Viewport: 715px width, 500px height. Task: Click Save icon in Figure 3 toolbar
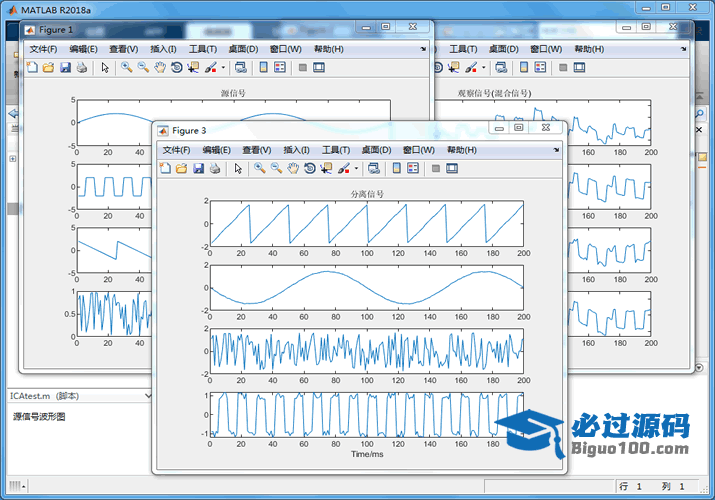coord(198,168)
